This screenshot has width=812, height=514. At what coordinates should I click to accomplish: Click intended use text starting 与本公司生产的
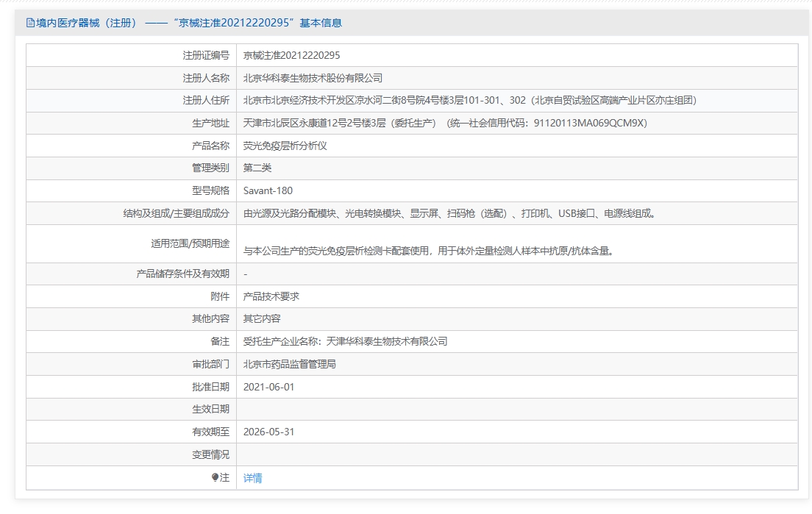(429, 251)
